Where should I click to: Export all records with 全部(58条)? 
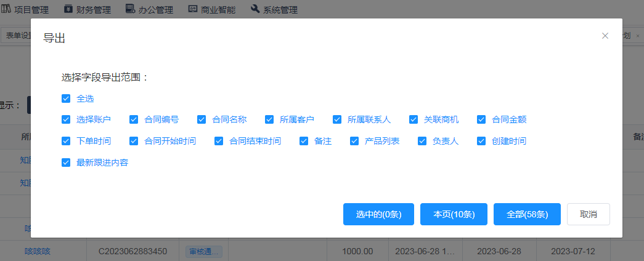(x=527, y=214)
